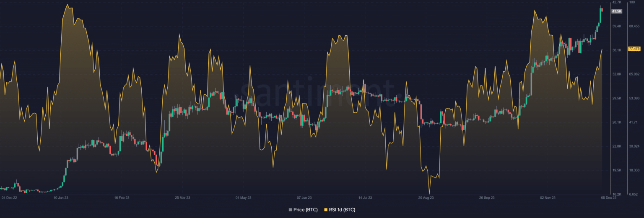The height and width of the screenshot is (218, 644).
Task: Click the 41.5K current price badge
Action: [616, 11]
